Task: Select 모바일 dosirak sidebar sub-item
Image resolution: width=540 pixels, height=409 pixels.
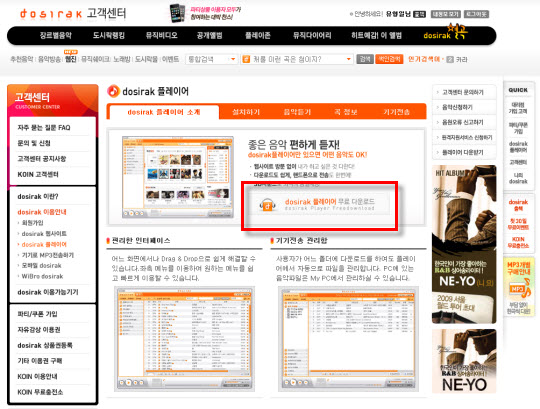Action: tap(41, 265)
